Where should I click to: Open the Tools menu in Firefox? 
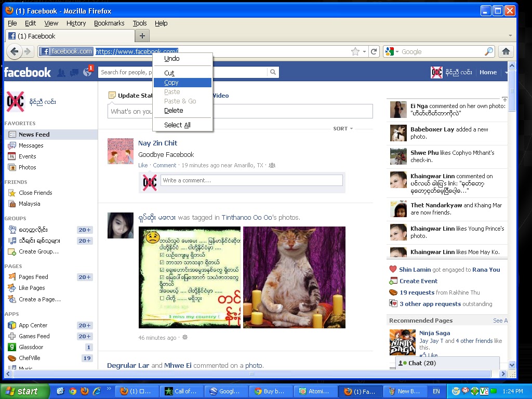coord(139,23)
